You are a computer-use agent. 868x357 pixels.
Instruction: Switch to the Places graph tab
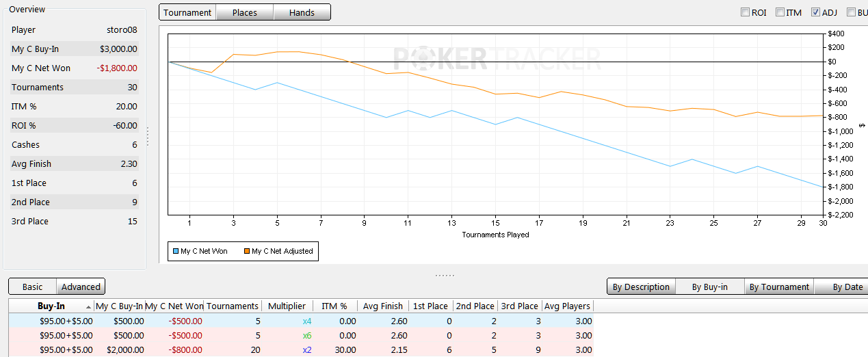click(x=244, y=12)
